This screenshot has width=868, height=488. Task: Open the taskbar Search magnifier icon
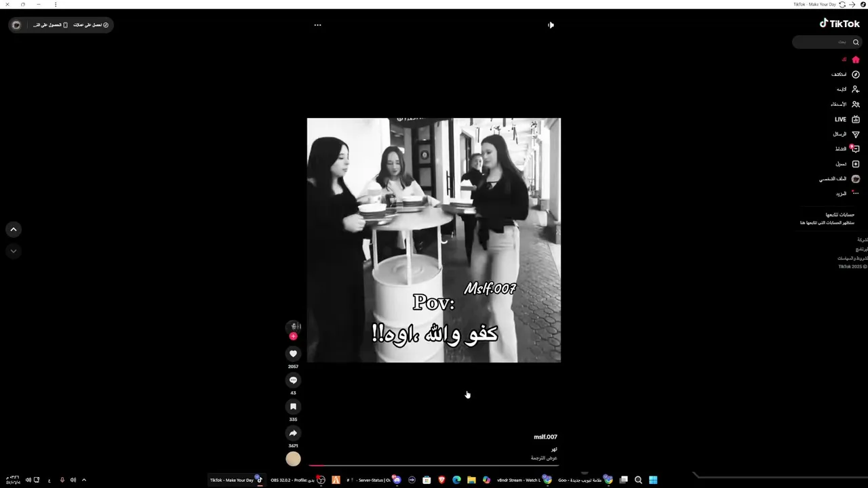coord(638,480)
